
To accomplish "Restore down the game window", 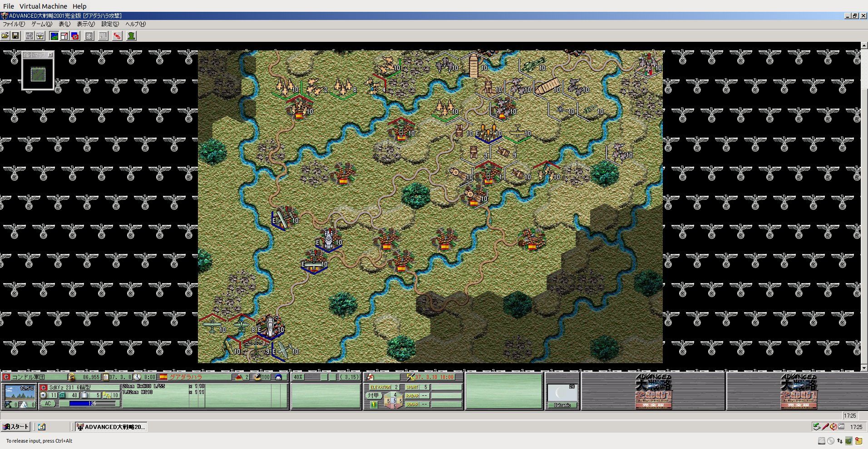I will click(x=855, y=16).
